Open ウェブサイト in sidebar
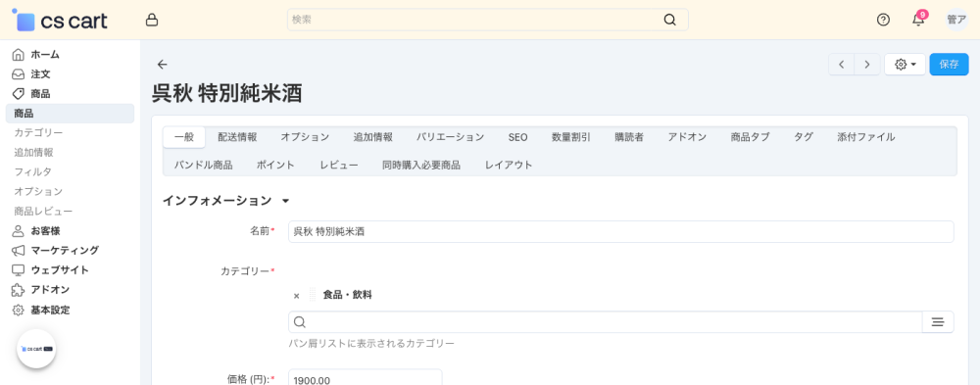 tap(60, 270)
